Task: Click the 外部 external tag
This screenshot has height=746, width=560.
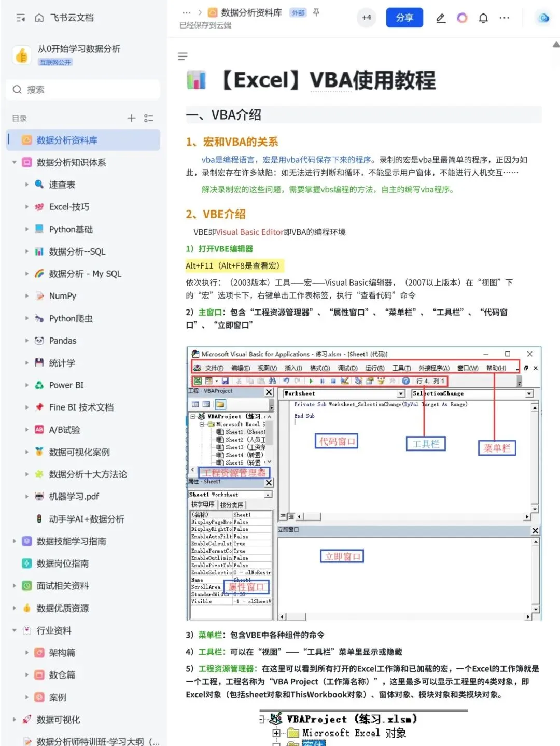Action: point(298,13)
